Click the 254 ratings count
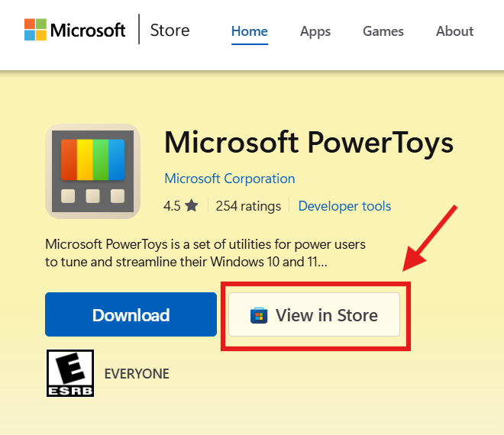The width and height of the screenshot is (504, 435). click(248, 206)
